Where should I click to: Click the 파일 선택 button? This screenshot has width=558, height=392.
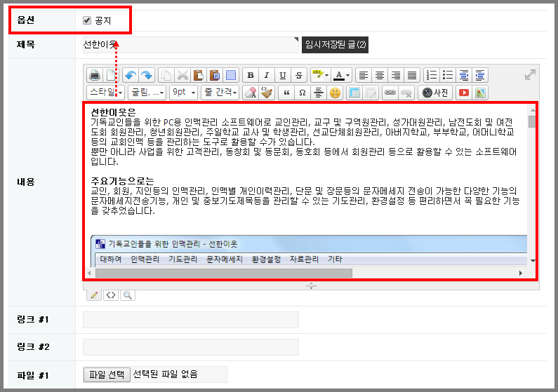pos(107,374)
